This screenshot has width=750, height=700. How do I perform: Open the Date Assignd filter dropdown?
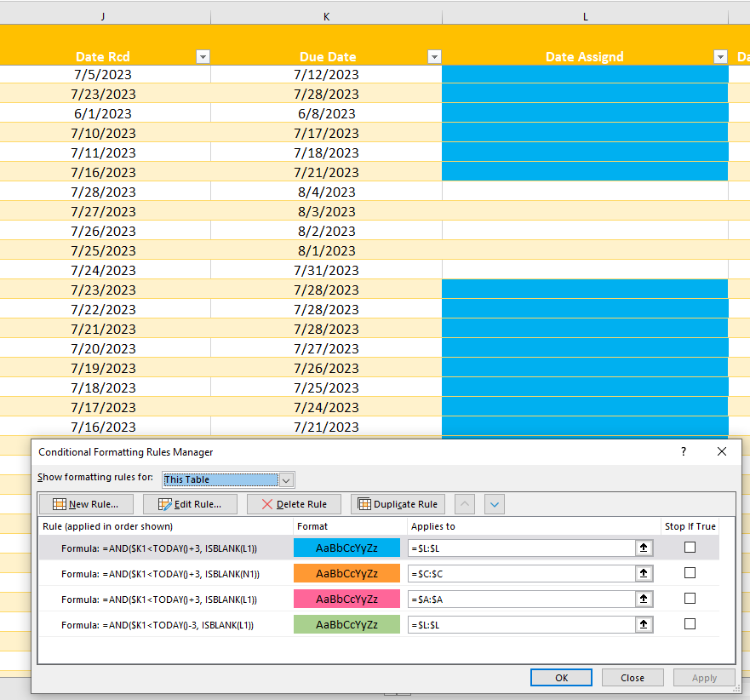(x=720, y=56)
